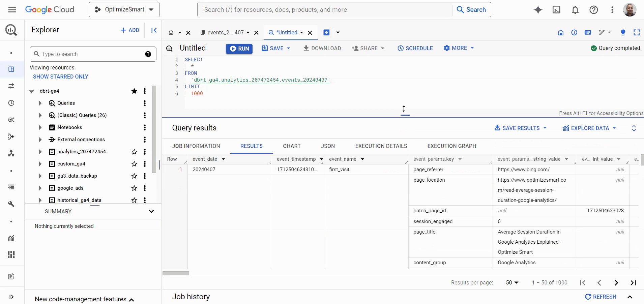Image resolution: width=644 pixels, height=304 pixels.
Task: Open Scheduled queries via the clock icon
Action: click(11, 103)
